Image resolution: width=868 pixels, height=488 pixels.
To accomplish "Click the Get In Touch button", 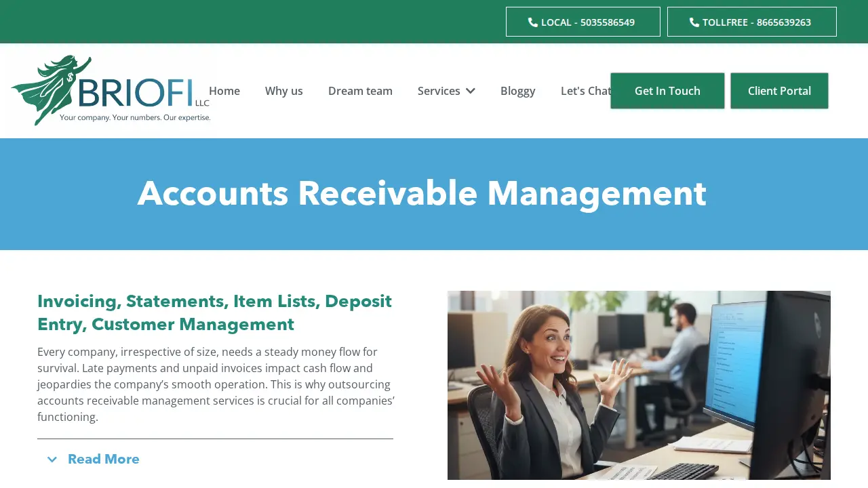I will coord(667,91).
